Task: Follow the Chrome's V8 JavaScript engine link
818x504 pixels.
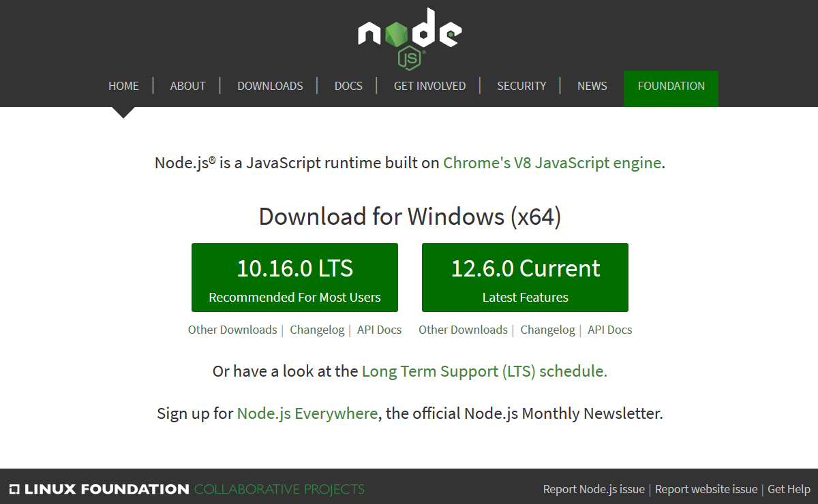Action: [x=551, y=163]
